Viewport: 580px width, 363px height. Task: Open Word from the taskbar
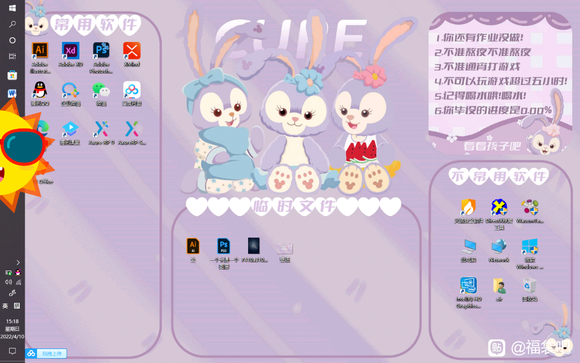pyautogui.click(x=12, y=93)
